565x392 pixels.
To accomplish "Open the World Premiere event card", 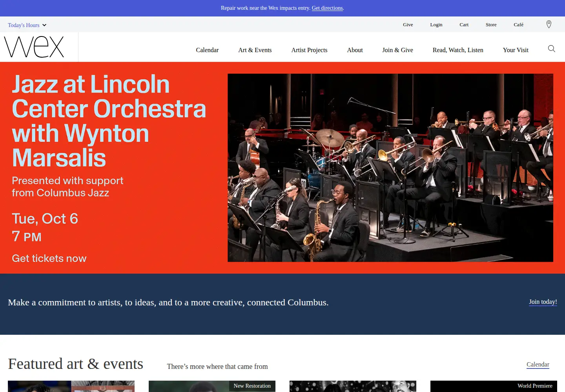I will (494, 386).
